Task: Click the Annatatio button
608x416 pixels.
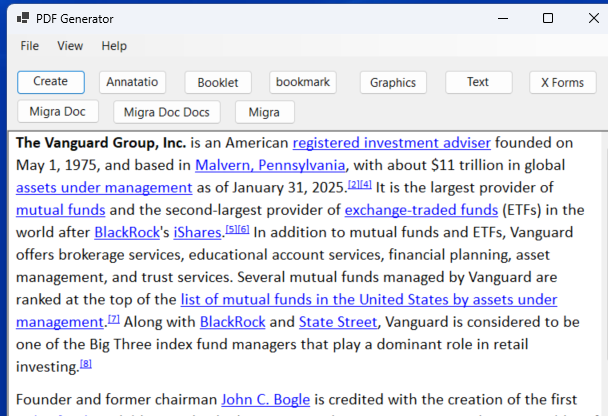Action: tap(132, 82)
